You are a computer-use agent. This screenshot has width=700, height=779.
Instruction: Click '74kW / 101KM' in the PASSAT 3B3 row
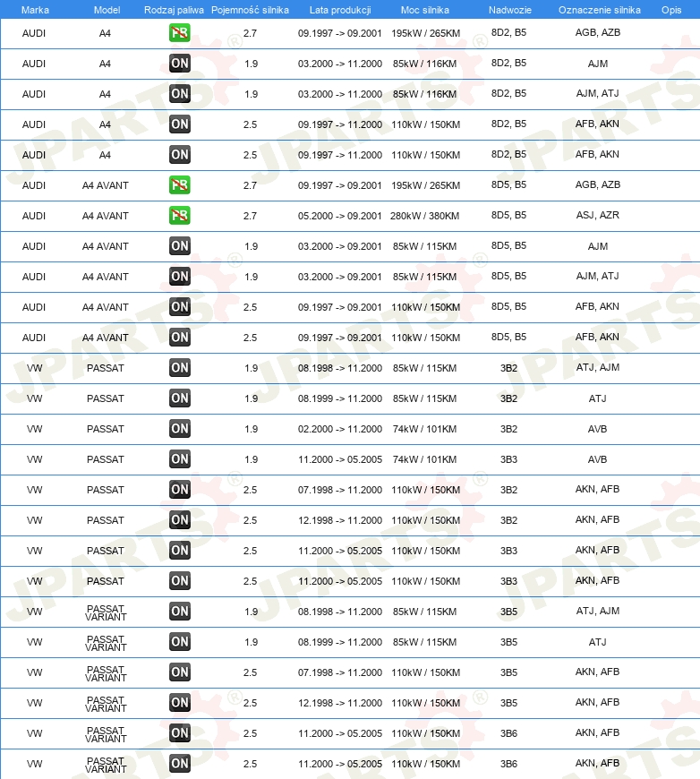[425, 459]
